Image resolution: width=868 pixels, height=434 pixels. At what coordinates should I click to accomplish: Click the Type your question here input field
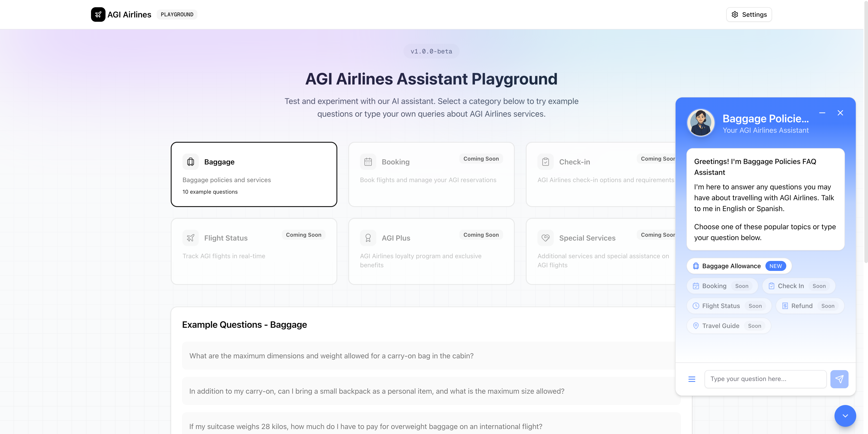[x=765, y=379]
